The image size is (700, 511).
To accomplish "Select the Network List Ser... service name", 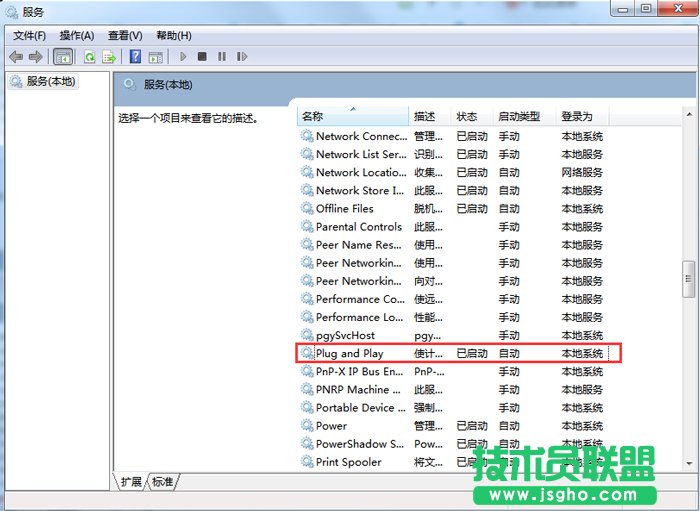I will pos(361,154).
